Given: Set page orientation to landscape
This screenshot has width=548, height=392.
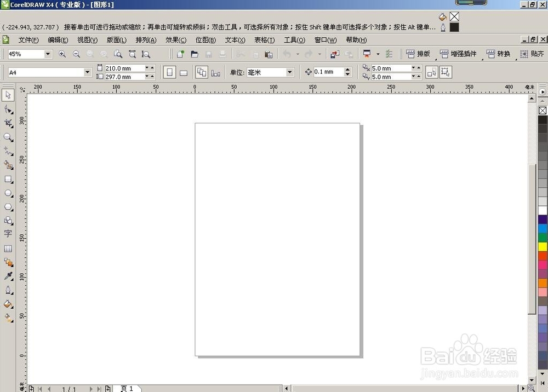Looking at the screenshot, I should (x=184, y=73).
